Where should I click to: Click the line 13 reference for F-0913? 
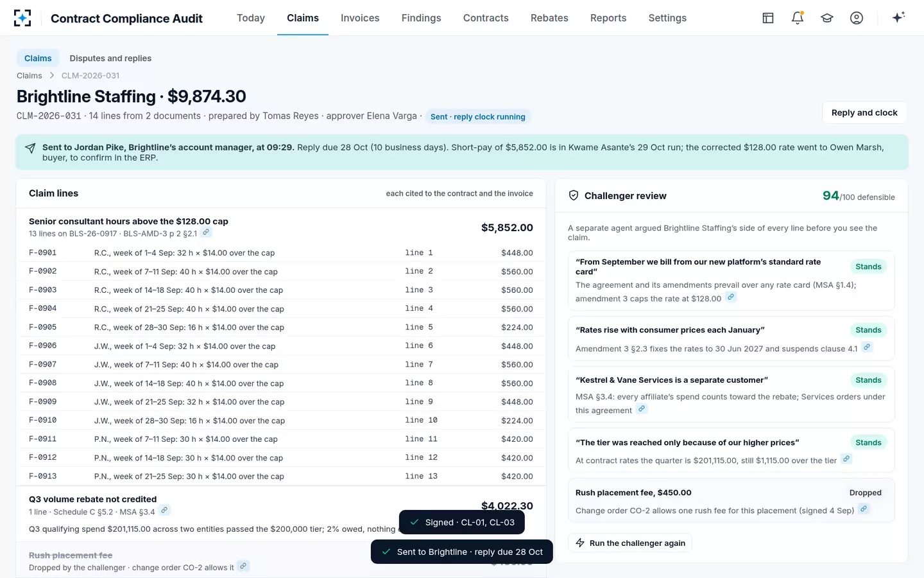(x=421, y=477)
